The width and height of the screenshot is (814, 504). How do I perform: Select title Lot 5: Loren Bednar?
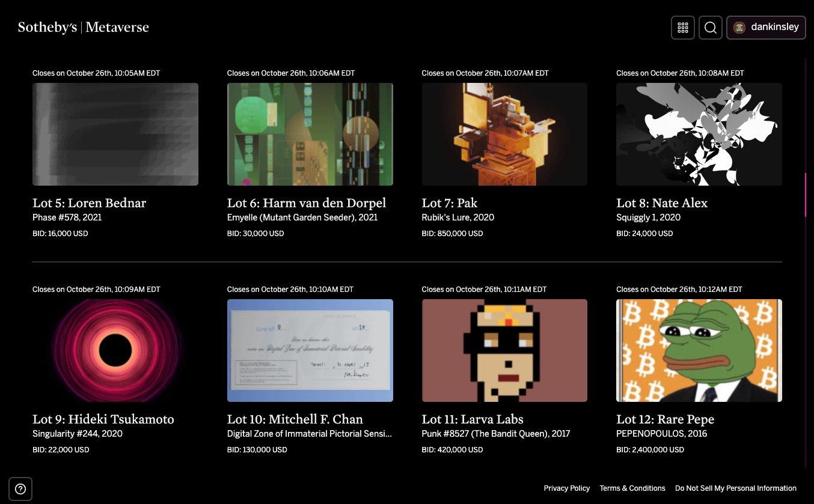[90, 203]
